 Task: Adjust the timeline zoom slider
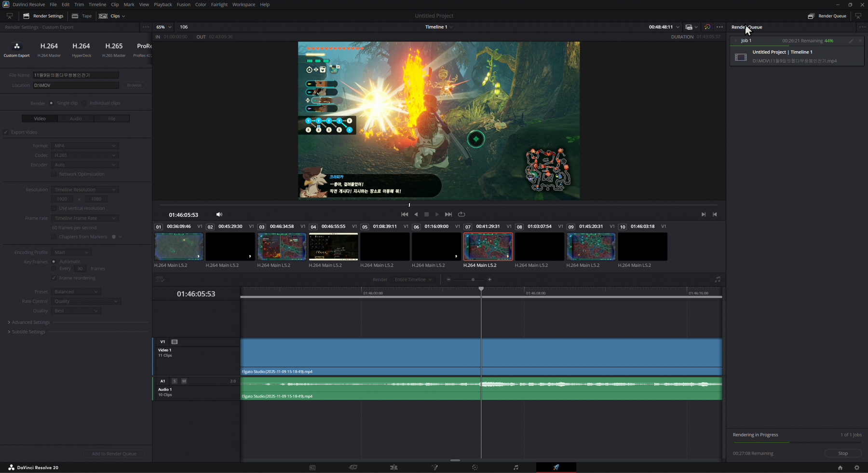pos(473,279)
